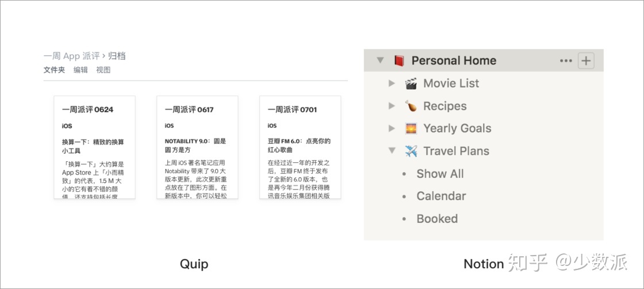Viewport: 644px width, 289px height.
Task: Collapse the Travel Plans page
Action: pyautogui.click(x=392, y=151)
